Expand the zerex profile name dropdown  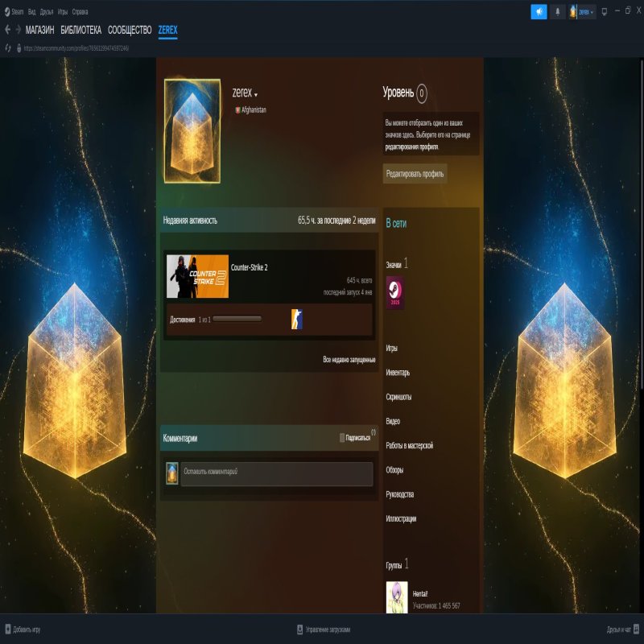click(x=255, y=93)
